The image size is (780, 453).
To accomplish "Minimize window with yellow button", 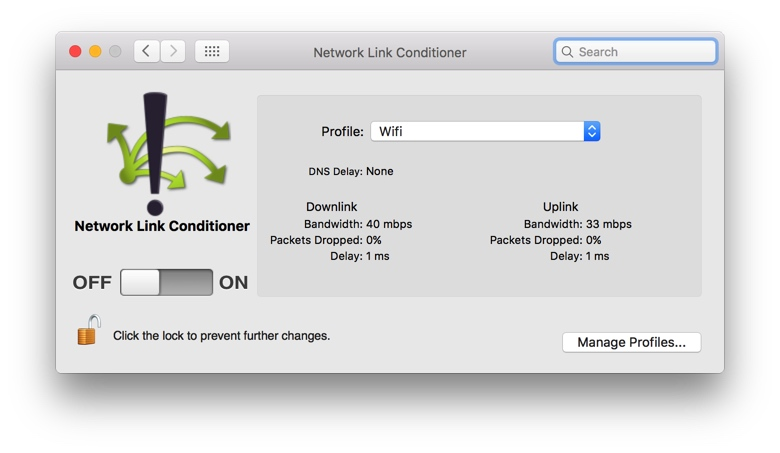I will (95, 51).
